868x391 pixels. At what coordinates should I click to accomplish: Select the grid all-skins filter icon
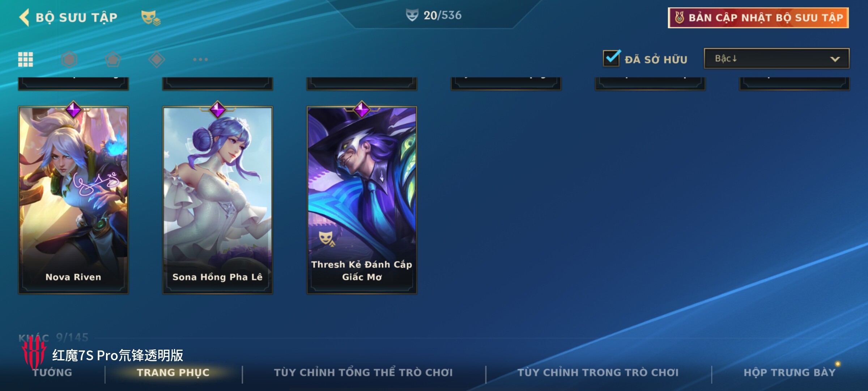[x=25, y=59]
